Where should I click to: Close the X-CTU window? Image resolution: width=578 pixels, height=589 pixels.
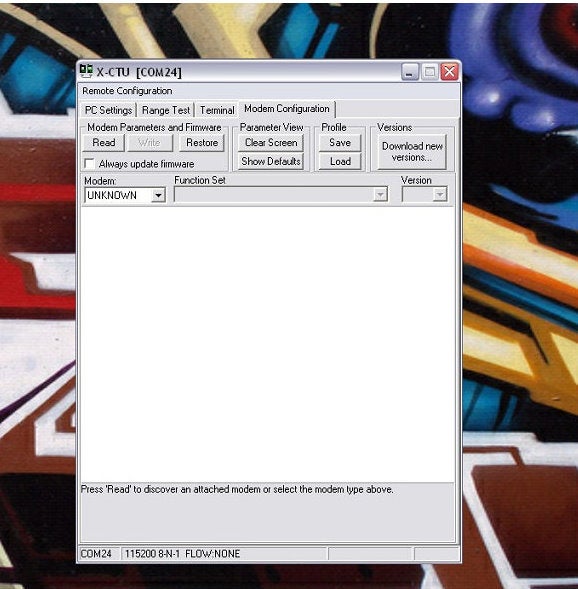(450, 72)
